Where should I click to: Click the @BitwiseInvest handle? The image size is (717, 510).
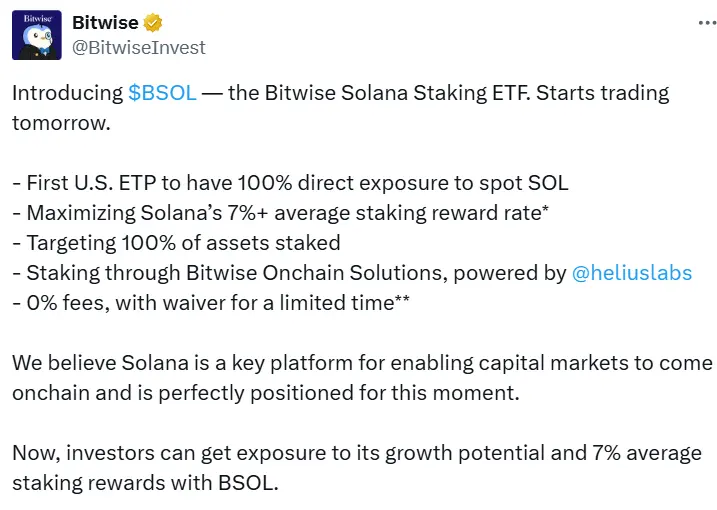point(139,46)
